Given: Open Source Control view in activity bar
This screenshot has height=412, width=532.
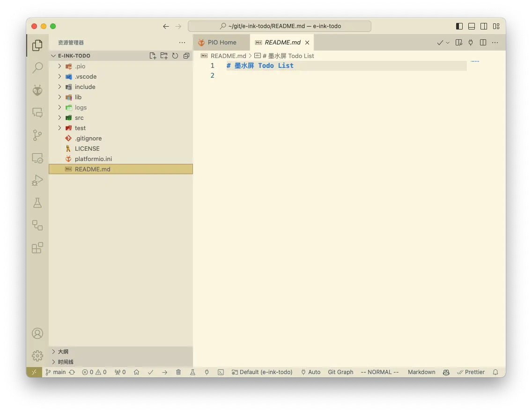Looking at the screenshot, I should tap(37, 135).
